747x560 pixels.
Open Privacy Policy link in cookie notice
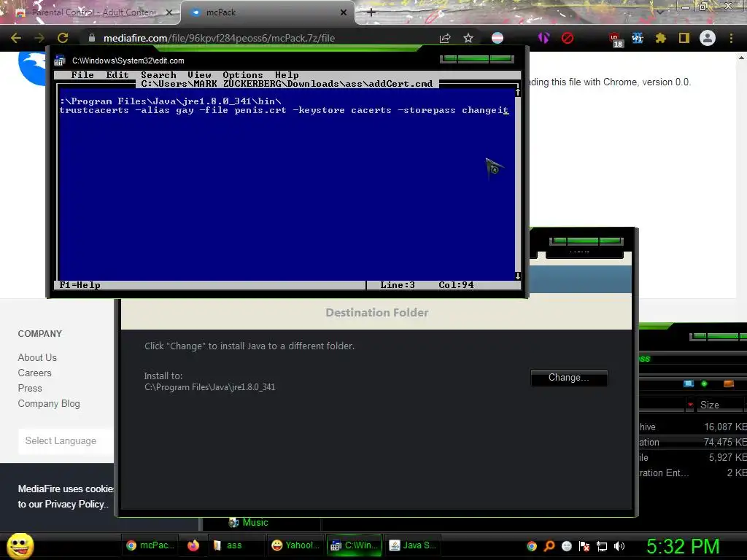tap(76, 504)
